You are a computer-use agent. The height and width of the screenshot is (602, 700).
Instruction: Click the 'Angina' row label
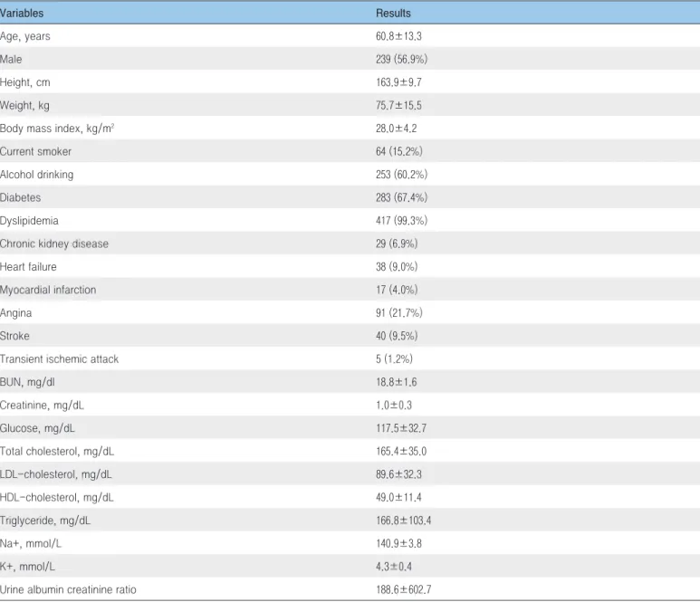15,313
